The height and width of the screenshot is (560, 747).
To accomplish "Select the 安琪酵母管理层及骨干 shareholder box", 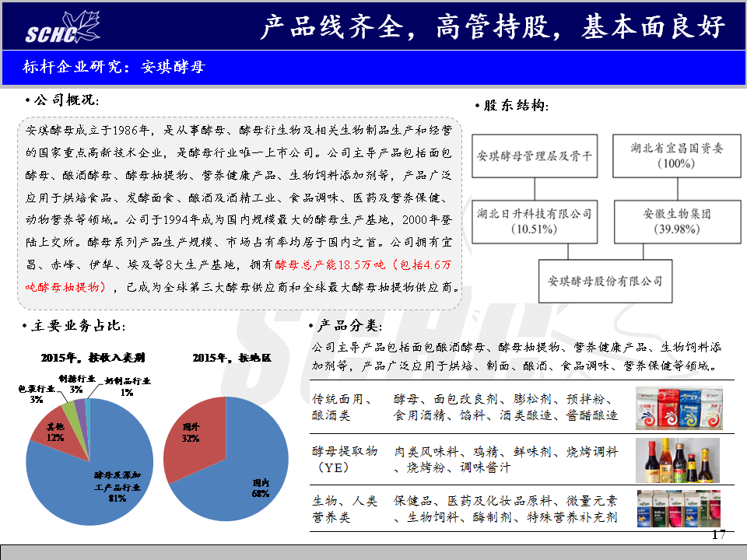I will coord(534,156).
